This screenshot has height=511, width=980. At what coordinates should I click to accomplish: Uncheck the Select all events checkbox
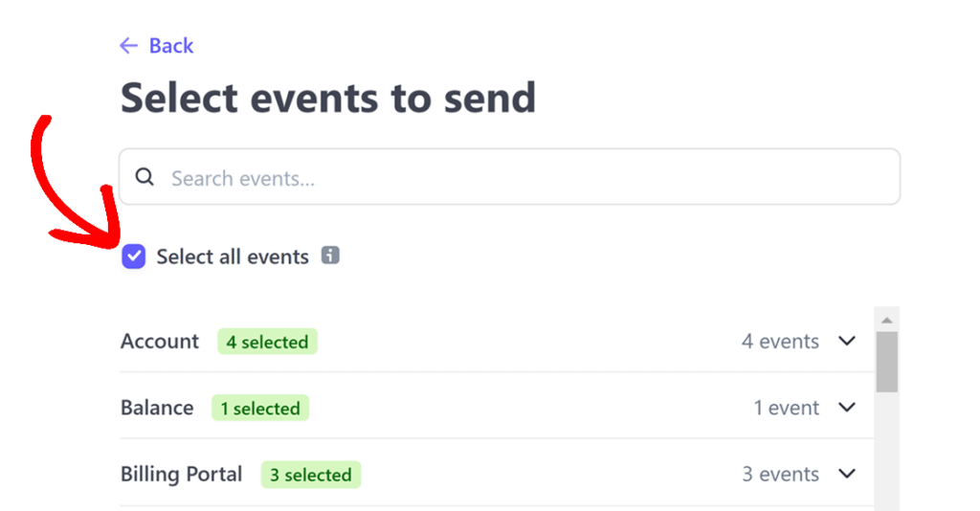pos(134,256)
